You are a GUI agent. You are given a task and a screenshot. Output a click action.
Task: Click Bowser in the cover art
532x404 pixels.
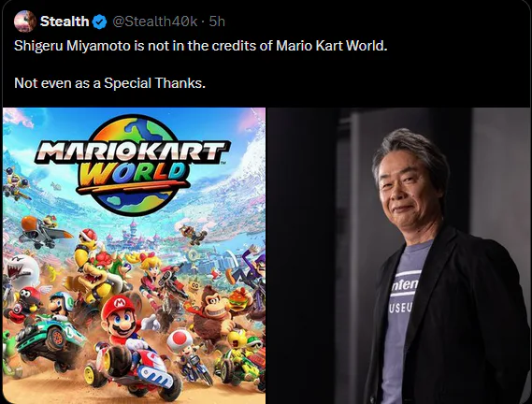(96, 275)
